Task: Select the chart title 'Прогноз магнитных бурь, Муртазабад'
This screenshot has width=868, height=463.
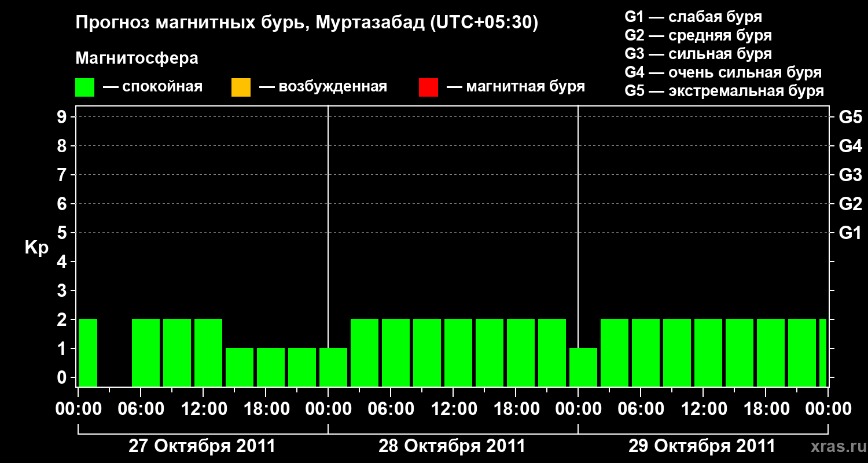Action: [251, 23]
